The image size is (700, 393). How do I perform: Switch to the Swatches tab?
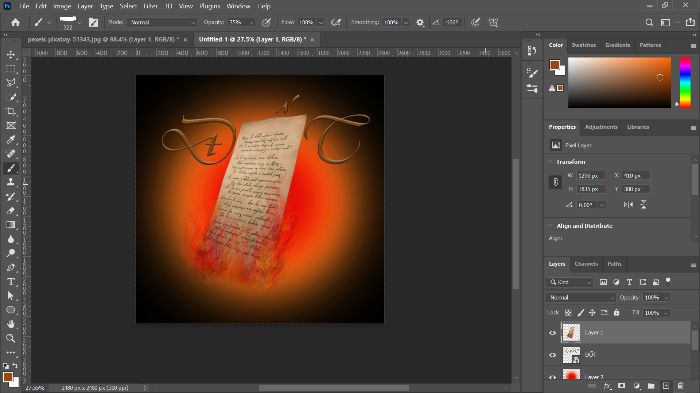coord(583,45)
